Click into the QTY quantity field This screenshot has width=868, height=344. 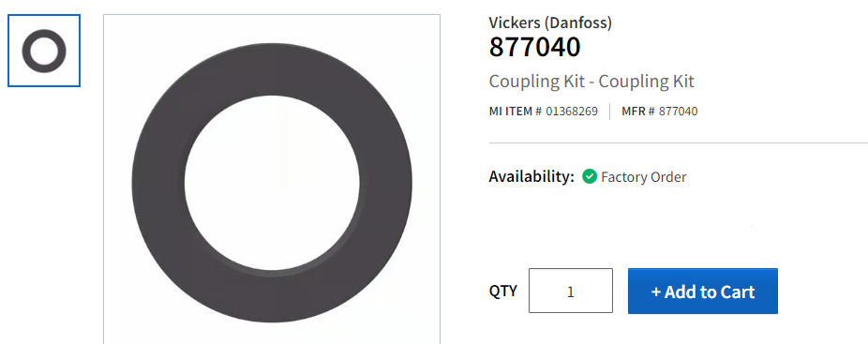(571, 291)
